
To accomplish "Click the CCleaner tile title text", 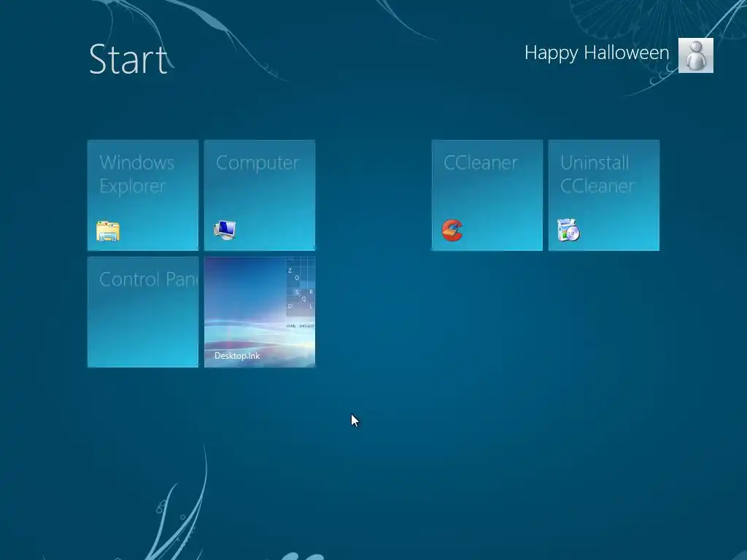I will pos(480,163).
